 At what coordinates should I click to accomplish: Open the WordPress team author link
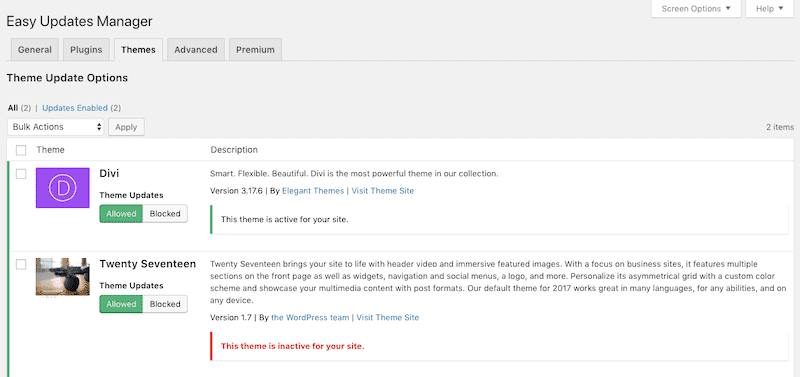(310, 317)
